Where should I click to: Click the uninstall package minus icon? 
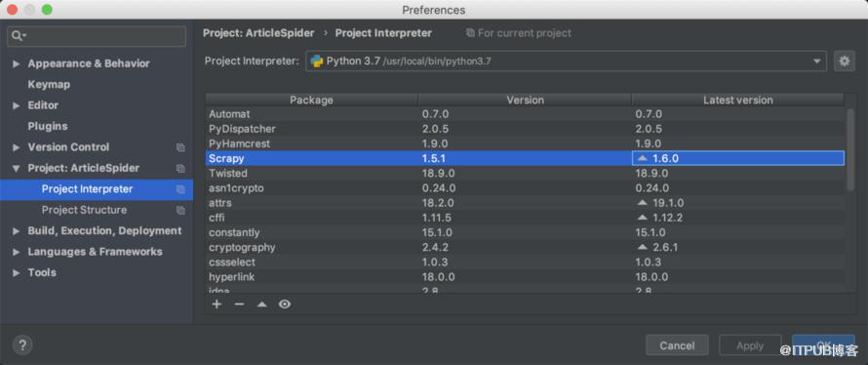(239, 304)
